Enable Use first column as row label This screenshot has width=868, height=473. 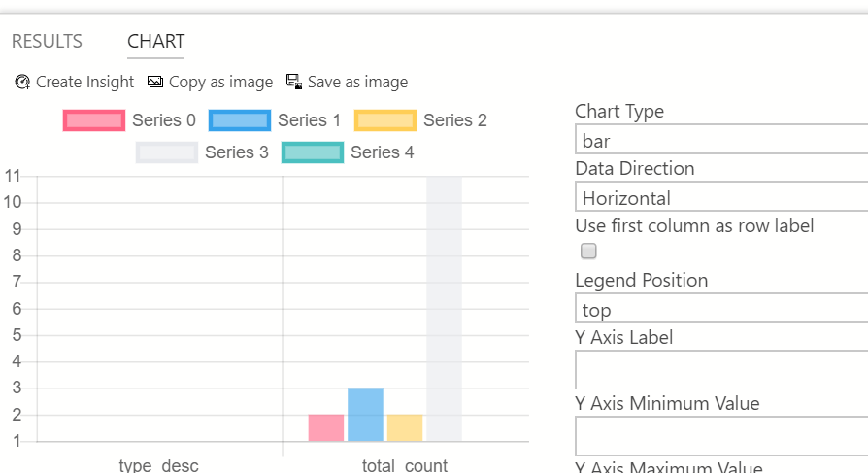588,252
